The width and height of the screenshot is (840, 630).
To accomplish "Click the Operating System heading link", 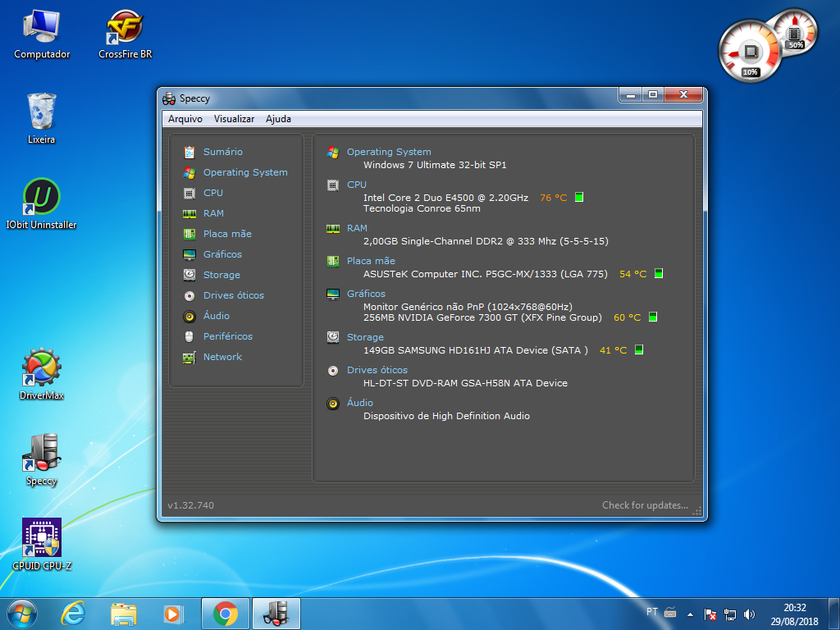I will [x=389, y=152].
